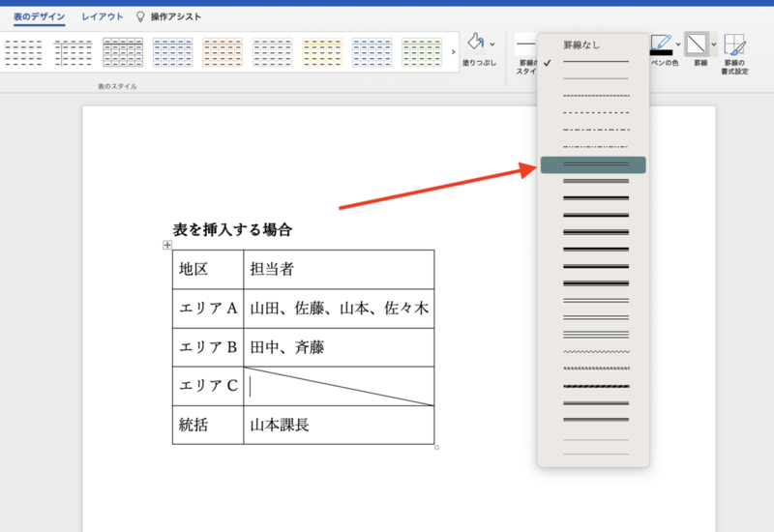
Task: Choose the yellow table style thumbnail
Action: pyautogui.click(x=322, y=52)
